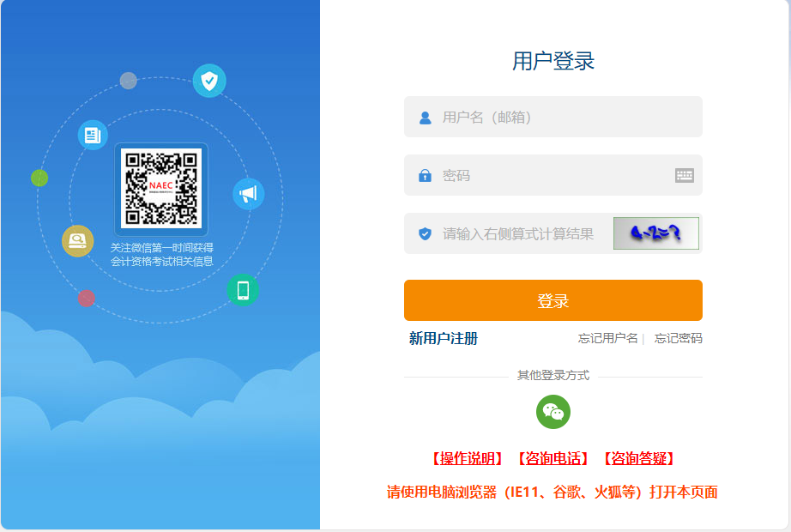Refresh the 4-2=? captcha image
Screen dimensions: 791x532
click(655, 233)
